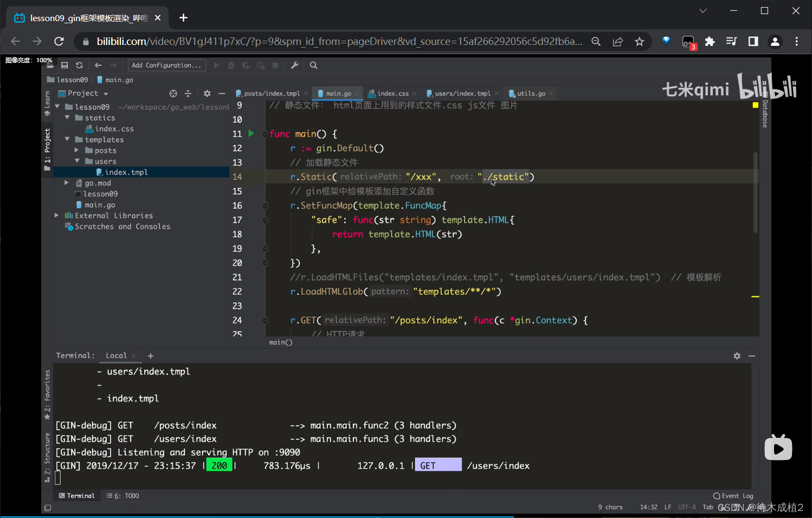The image size is (812, 518).
Task: Open terminal panel settings gear
Action: (737, 356)
